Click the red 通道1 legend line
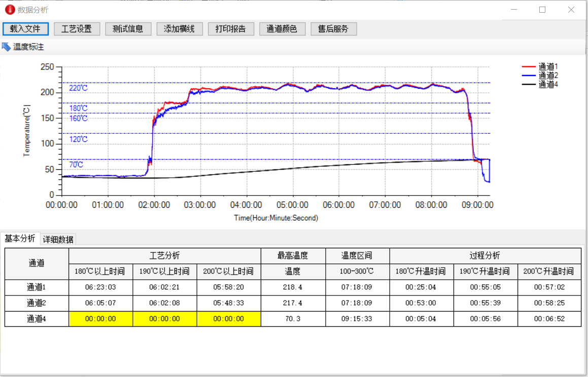The height and width of the screenshot is (377, 588). tap(529, 66)
